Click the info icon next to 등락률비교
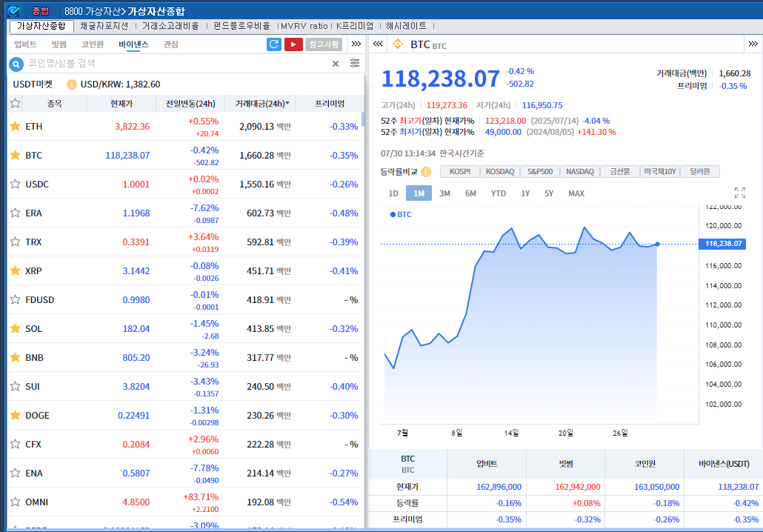The height and width of the screenshot is (532, 763). click(x=426, y=172)
